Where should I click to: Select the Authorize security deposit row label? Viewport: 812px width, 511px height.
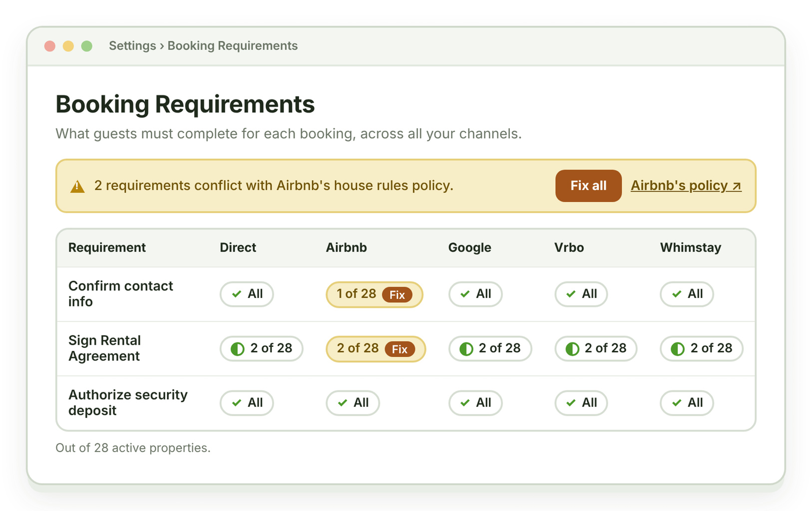[128, 403]
